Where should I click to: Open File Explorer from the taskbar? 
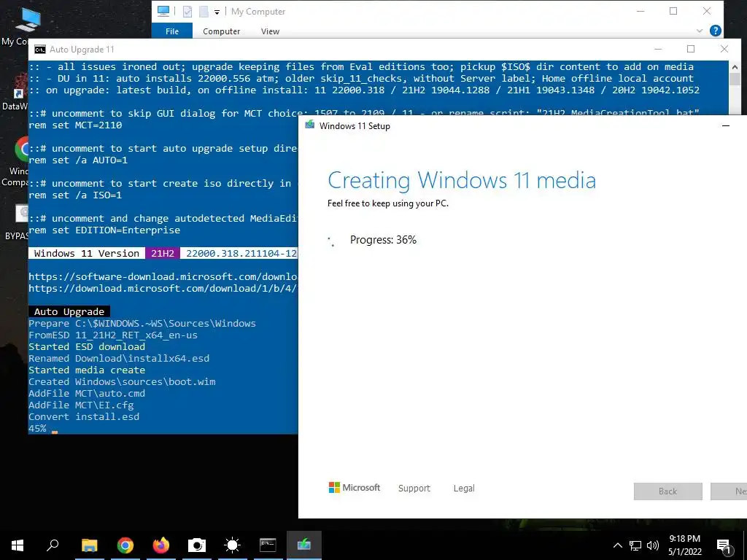[x=89, y=545]
